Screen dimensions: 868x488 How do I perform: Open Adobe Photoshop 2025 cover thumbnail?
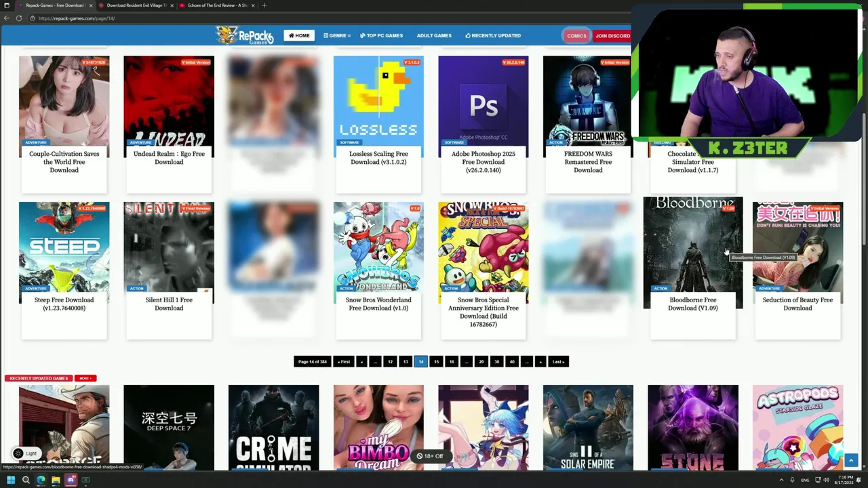(483, 100)
